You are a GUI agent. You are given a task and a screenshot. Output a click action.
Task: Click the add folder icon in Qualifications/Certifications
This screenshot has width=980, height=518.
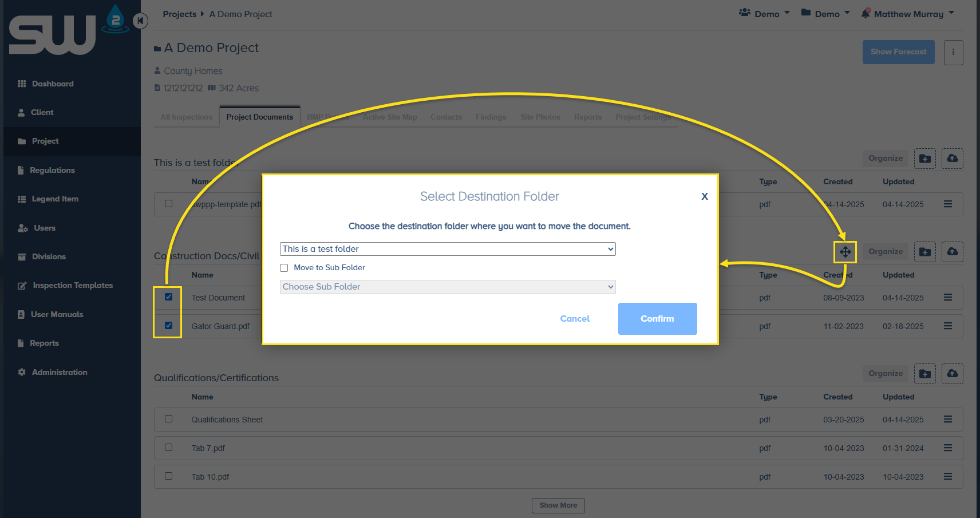click(924, 374)
